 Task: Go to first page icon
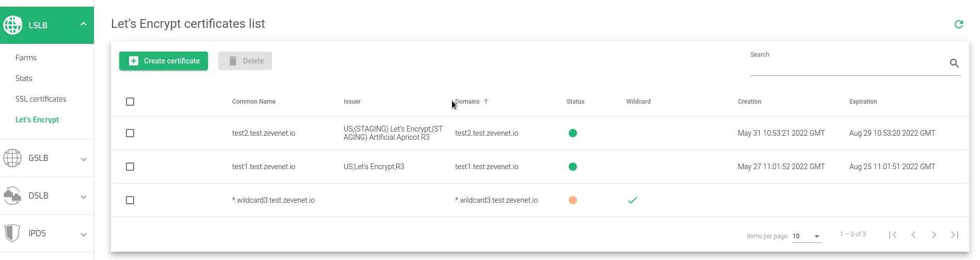[x=892, y=235]
